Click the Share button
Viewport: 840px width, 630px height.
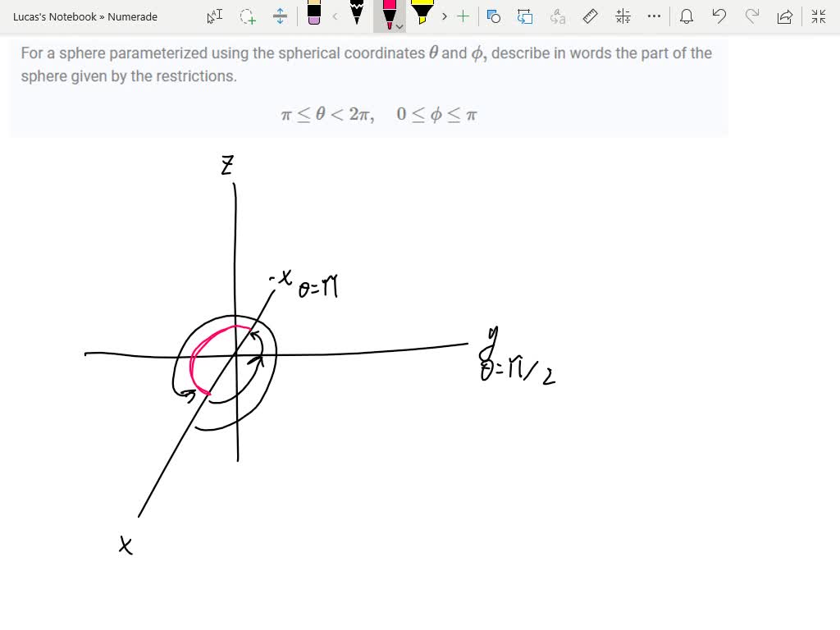785,16
